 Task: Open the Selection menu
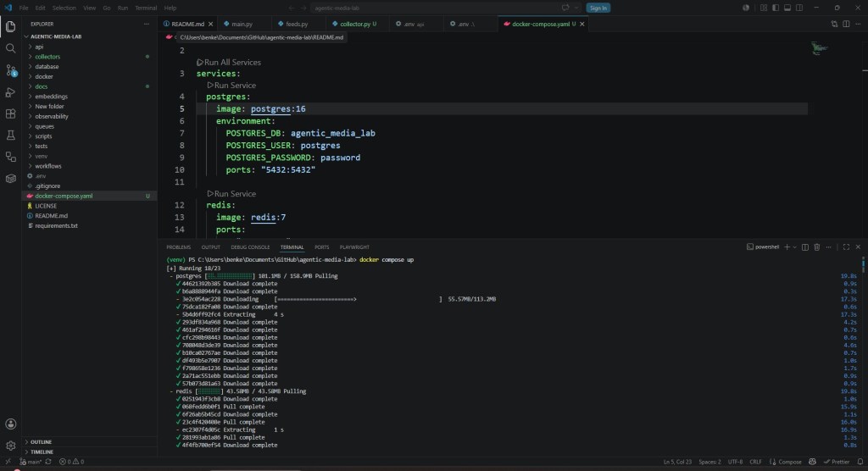coord(64,8)
